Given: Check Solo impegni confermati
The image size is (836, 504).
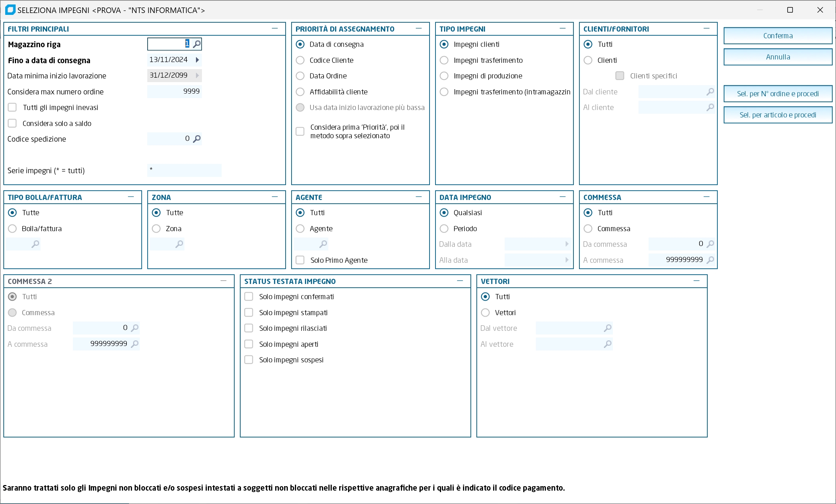Looking at the screenshot, I should (x=249, y=297).
